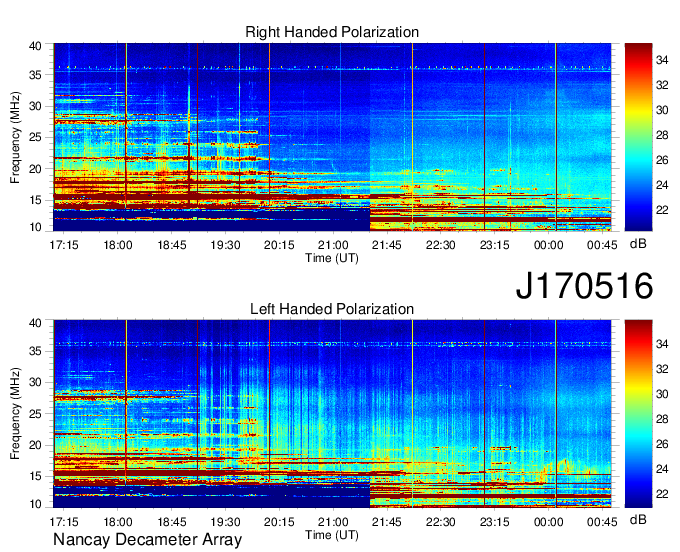Click the 22 dB tick on Right Handed color bar
Viewport: 680px width, 552px height.
click(662, 210)
